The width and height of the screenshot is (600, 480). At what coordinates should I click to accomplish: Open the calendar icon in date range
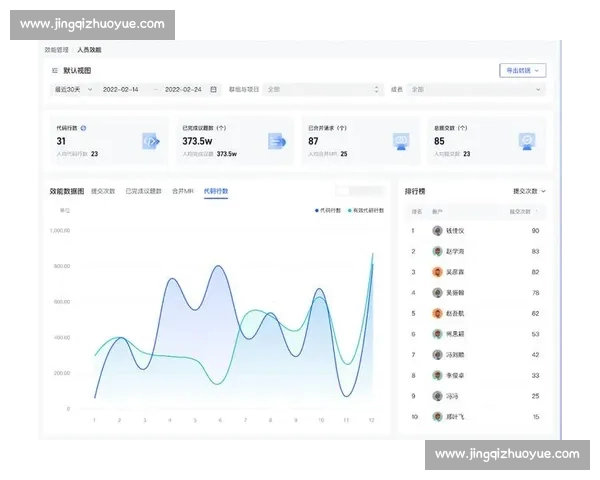212,89
